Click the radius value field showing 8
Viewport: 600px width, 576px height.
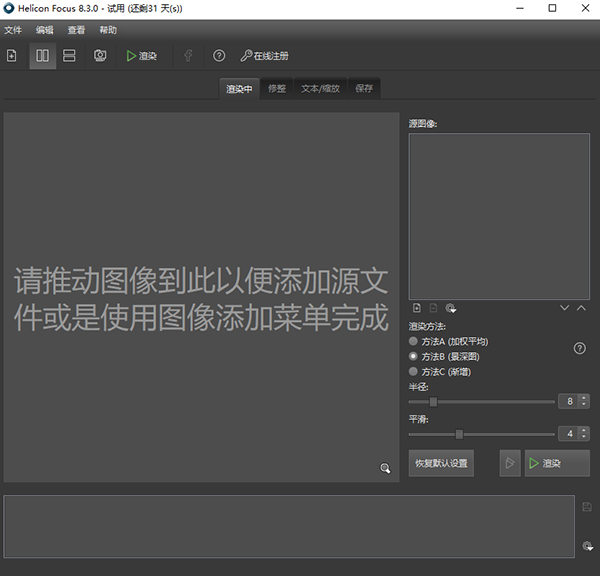click(569, 401)
